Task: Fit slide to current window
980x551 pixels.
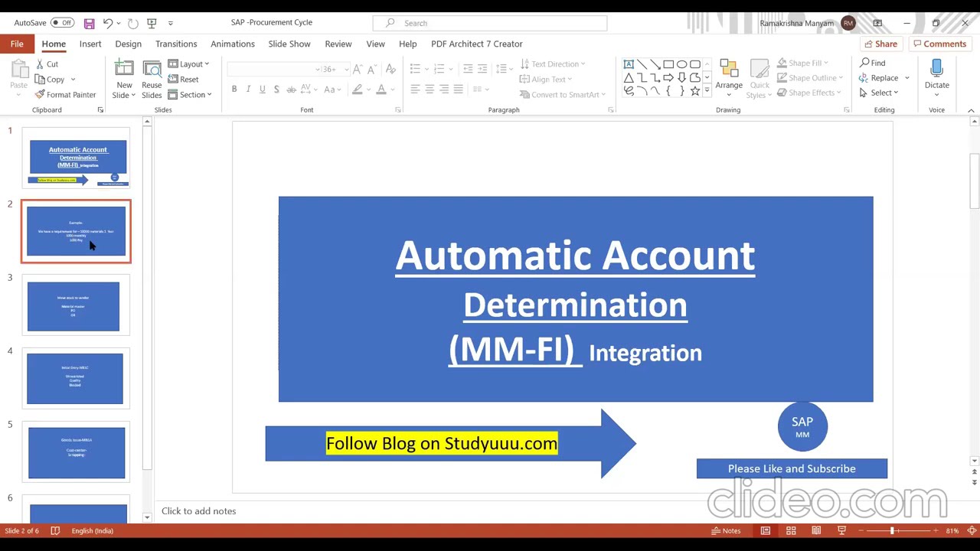Action: [972, 531]
